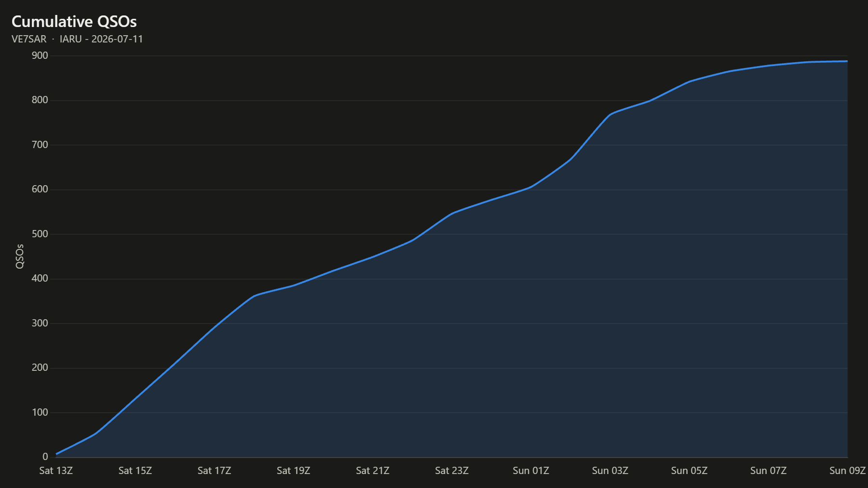Click the 'Sun 05Z' x-axis label
This screenshot has height=488, width=868.
(689, 471)
